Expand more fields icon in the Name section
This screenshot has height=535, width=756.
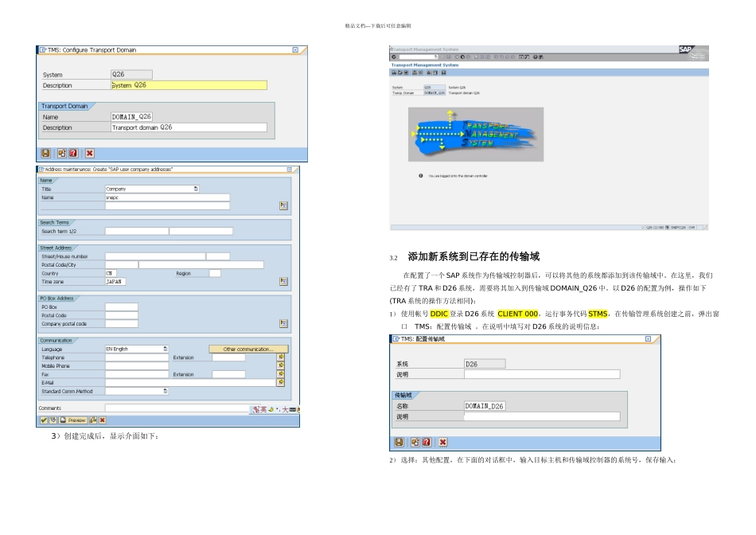pos(283,205)
